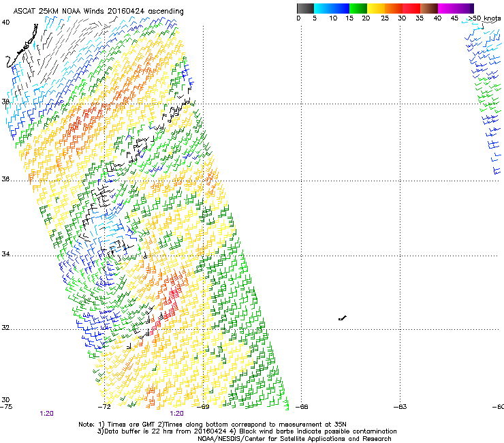Click the black coastline outline at upper left
504x443 pixels.
tap(22, 46)
